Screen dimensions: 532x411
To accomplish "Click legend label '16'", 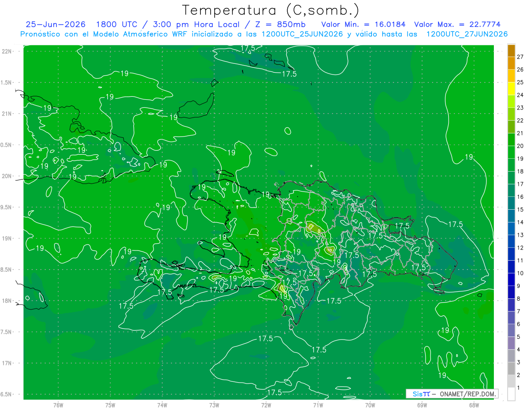I will [x=520, y=197].
